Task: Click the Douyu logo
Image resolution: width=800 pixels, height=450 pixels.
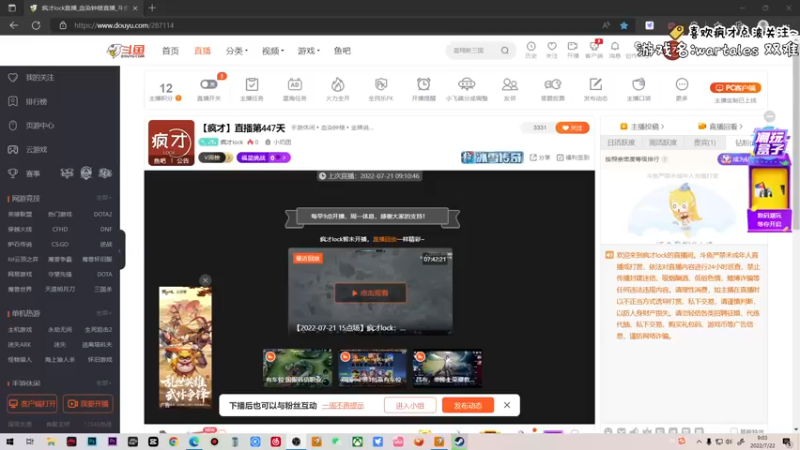Action: click(x=126, y=51)
